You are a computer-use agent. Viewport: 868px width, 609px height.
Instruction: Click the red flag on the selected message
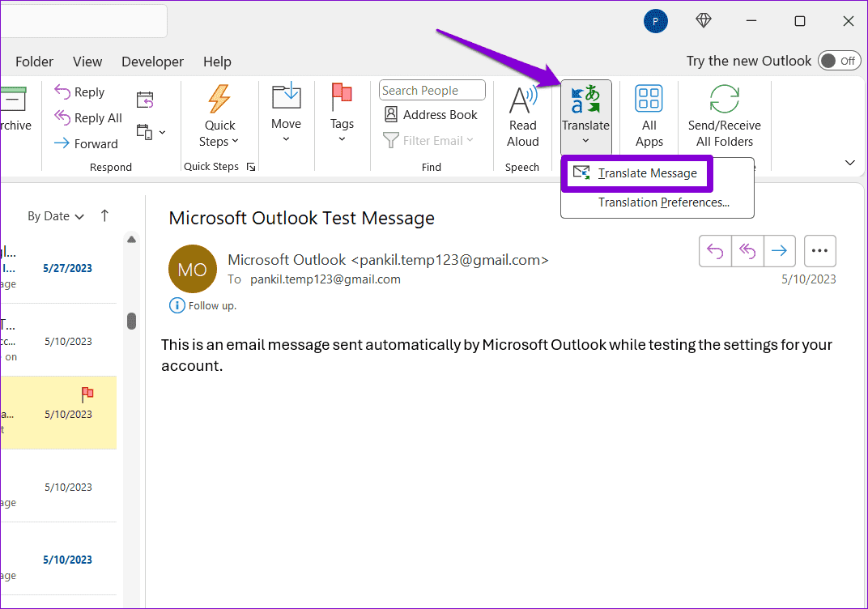[87, 394]
